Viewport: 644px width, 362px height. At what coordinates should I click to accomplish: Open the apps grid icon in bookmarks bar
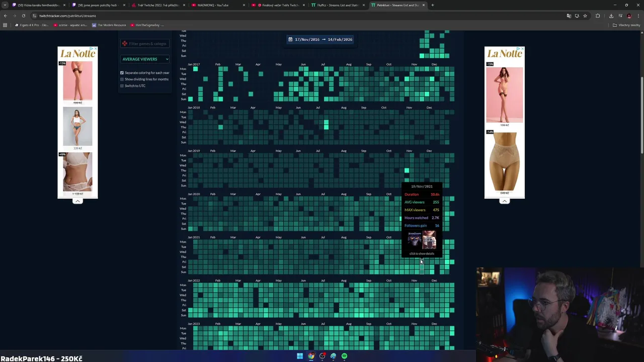[x=5, y=25]
